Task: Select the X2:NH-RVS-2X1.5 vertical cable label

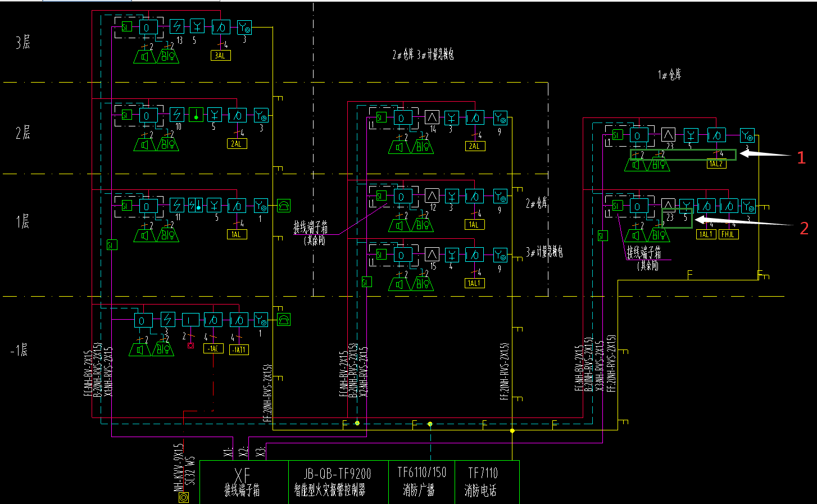Action: point(364,371)
